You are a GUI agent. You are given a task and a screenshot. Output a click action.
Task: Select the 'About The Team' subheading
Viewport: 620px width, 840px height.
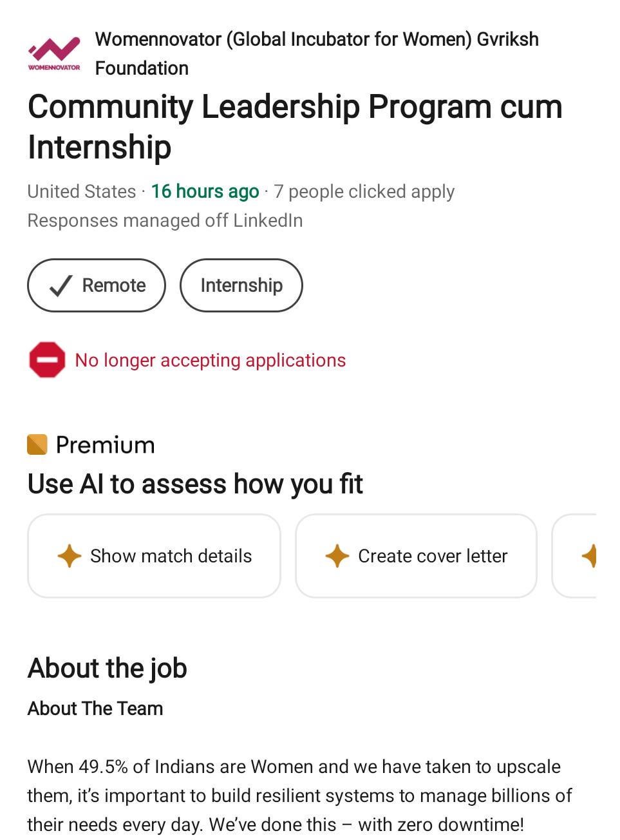click(x=95, y=709)
